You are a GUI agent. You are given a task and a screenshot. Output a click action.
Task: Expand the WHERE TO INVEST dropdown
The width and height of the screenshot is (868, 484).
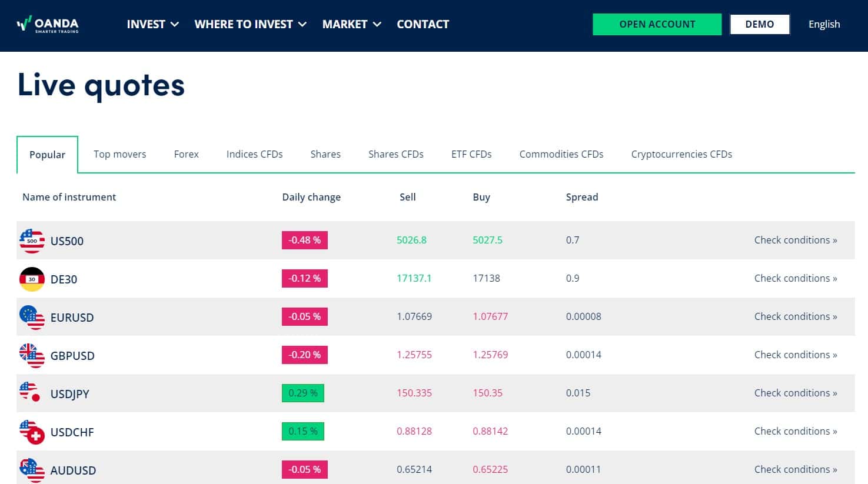point(250,24)
